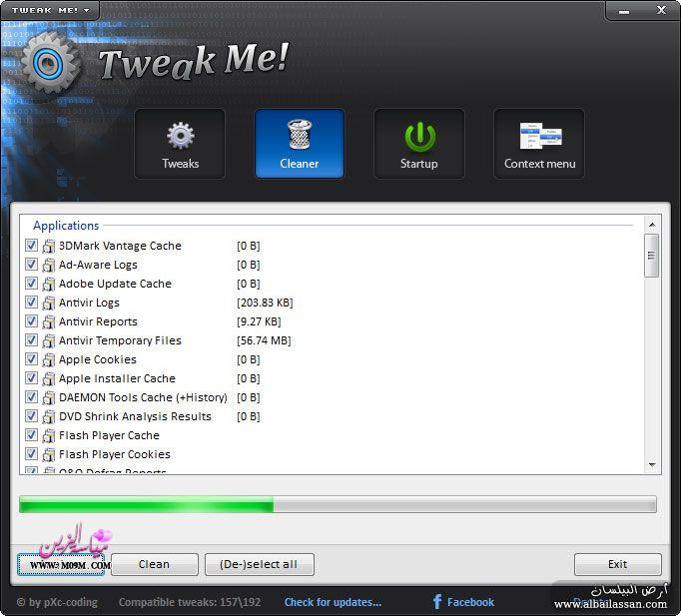Toggle Antivir Reports checkbox

coord(31,320)
